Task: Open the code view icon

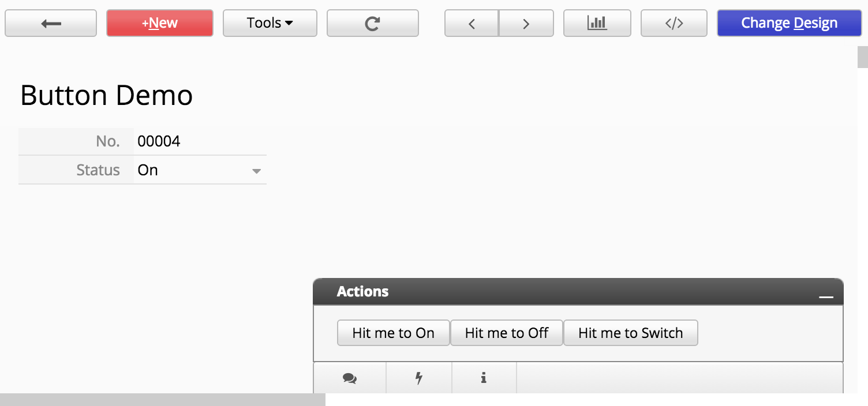Action: tap(674, 23)
